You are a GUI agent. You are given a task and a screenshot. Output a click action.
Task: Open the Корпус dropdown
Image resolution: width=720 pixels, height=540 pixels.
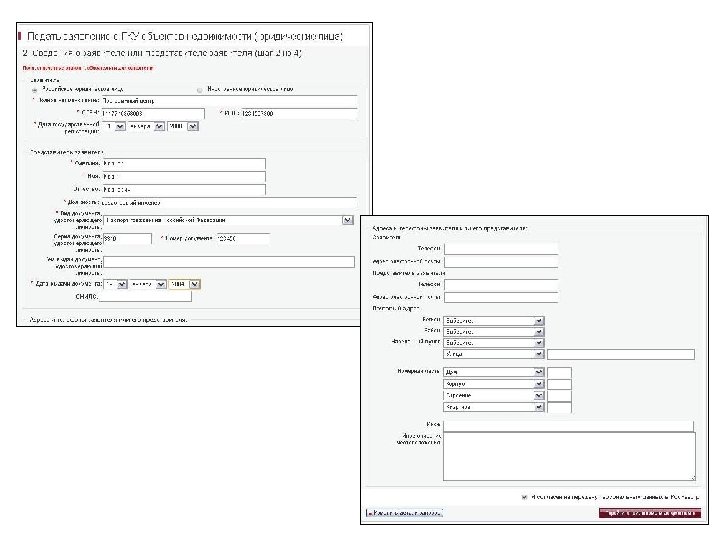(x=494, y=384)
